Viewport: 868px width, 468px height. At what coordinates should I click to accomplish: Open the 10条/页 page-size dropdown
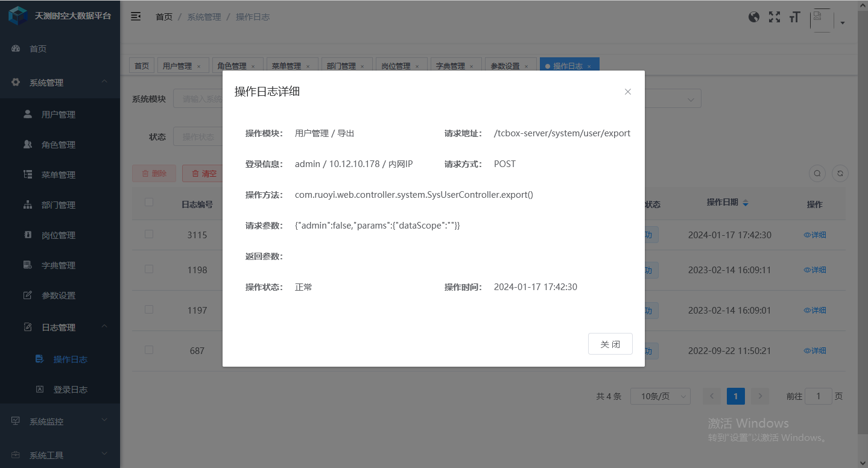(x=660, y=396)
